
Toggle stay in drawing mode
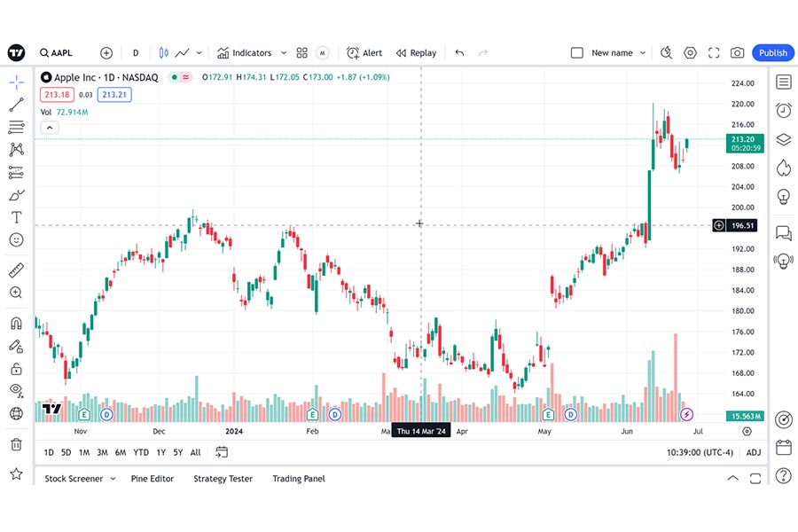coord(16,346)
